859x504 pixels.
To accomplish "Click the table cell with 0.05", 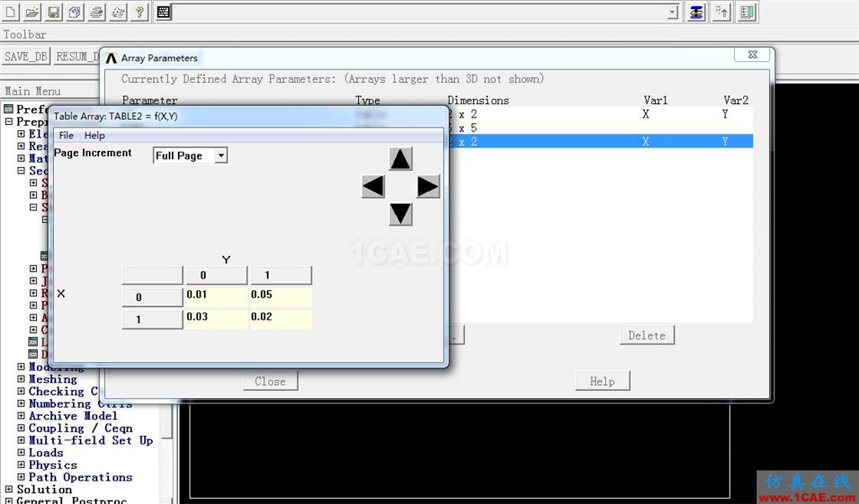I will click(x=281, y=297).
